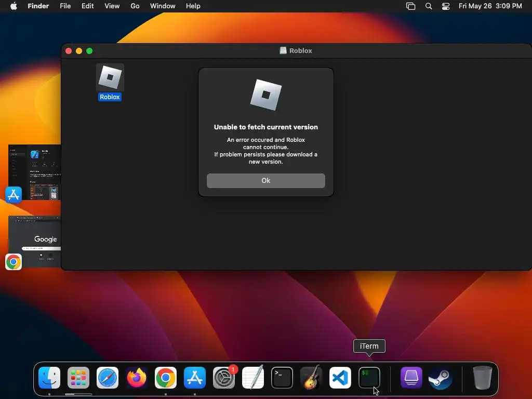This screenshot has height=399, width=532.
Task: Open the Edit menu
Action: (x=87, y=6)
